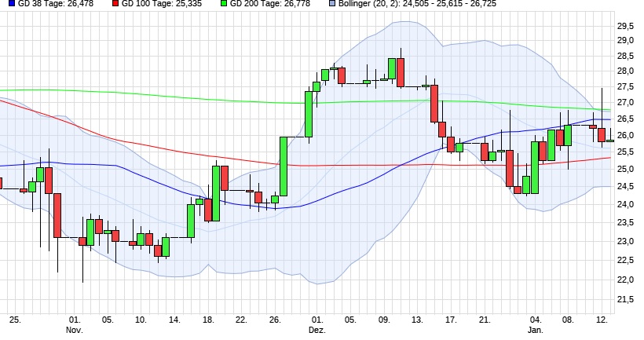Click the 27,5 price axis label

(625, 86)
